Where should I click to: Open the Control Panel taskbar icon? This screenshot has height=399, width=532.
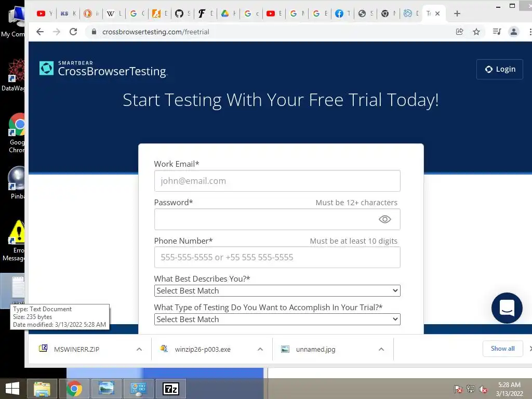(x=138, y=389)
